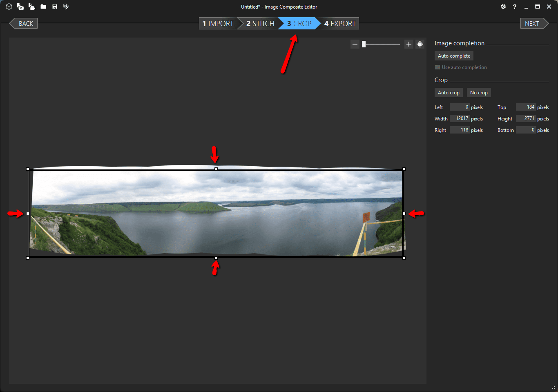Click the fit to window icon
558x392 pixels.
420,44
